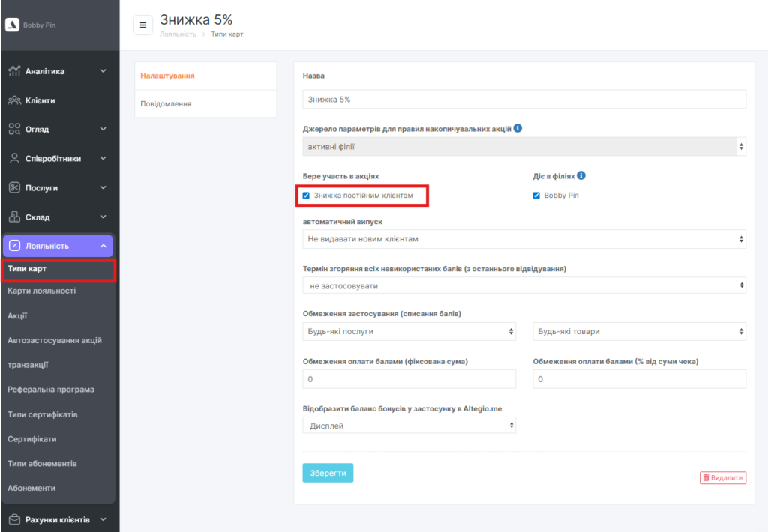Uncheck Знижка постійним клієнтам checkbox
This screenshot has height=532, width=768.
[306, 196]
